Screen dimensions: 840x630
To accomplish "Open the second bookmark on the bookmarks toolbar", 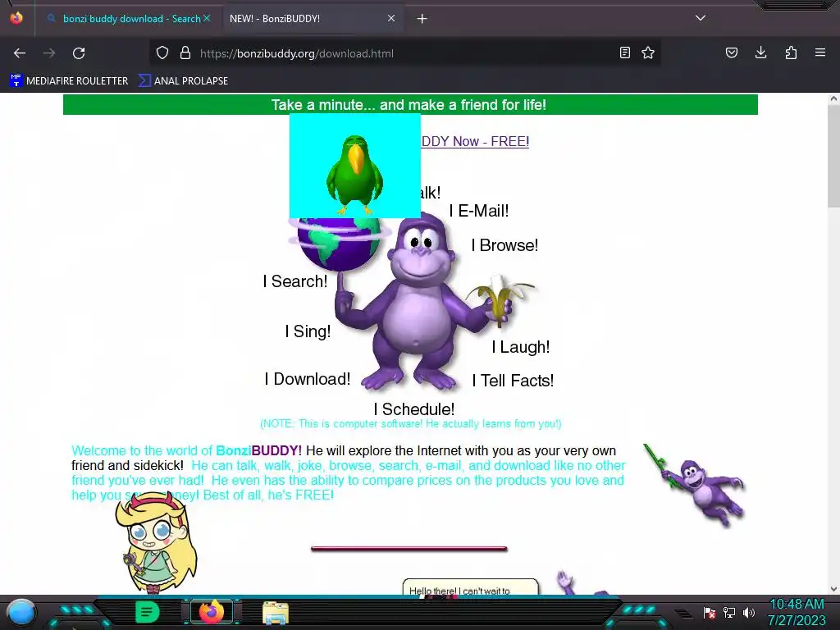I will point(183,81).
